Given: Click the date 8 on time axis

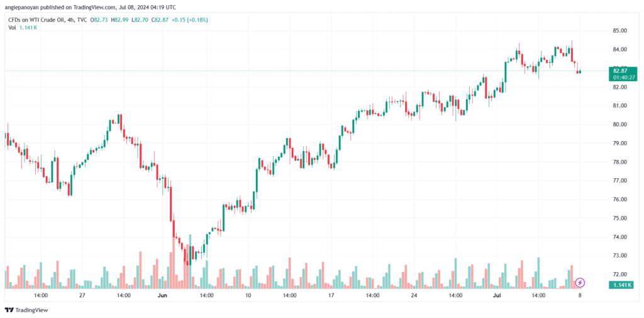Looking at the screenshot, I should point(579,295).
